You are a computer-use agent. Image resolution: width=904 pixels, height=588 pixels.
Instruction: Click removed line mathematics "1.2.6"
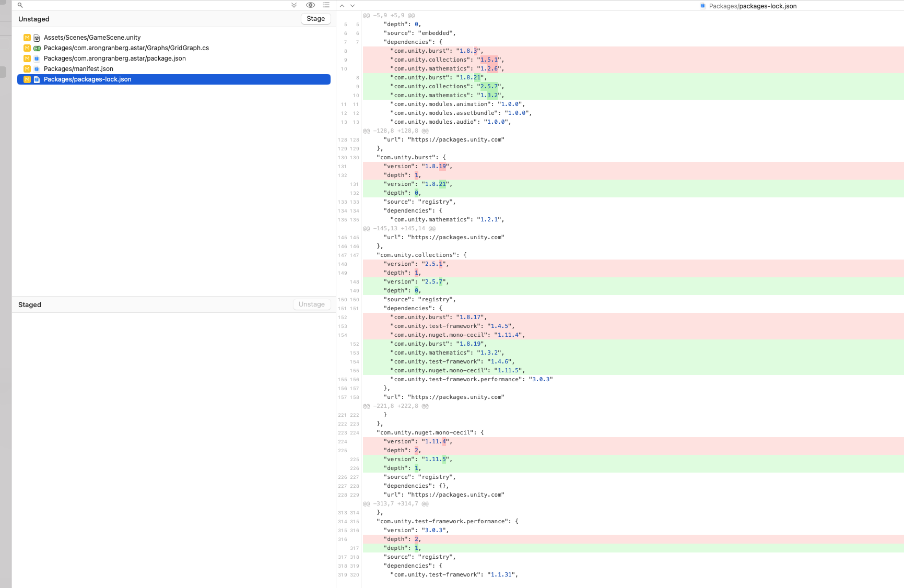point(633,69)
